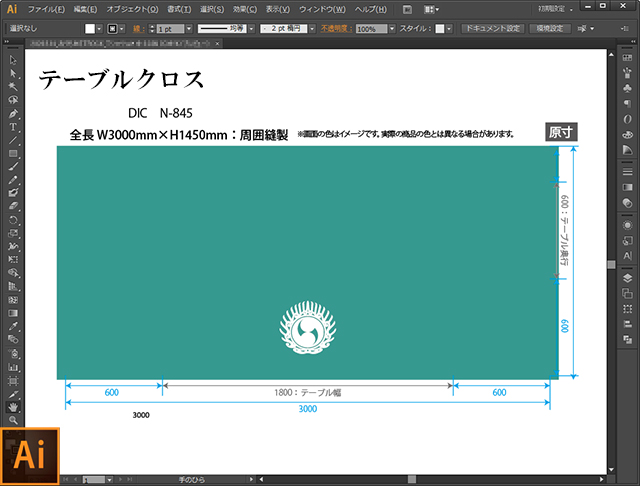Select the Rectangle tool
Screen dimensions: 640x486
tap(13, 153)
